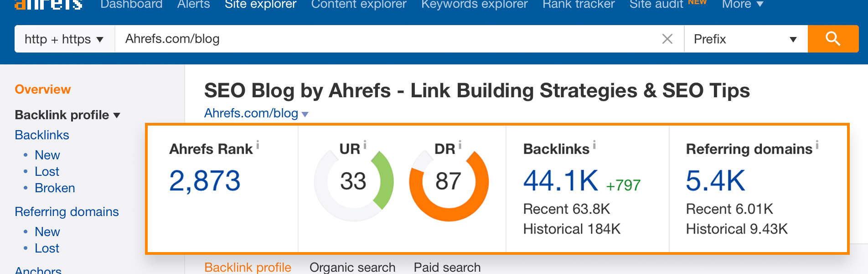Collapse the Backlink profile sidebar section
Viewport: 868px width, 274px height.
[x=67, y=115]
